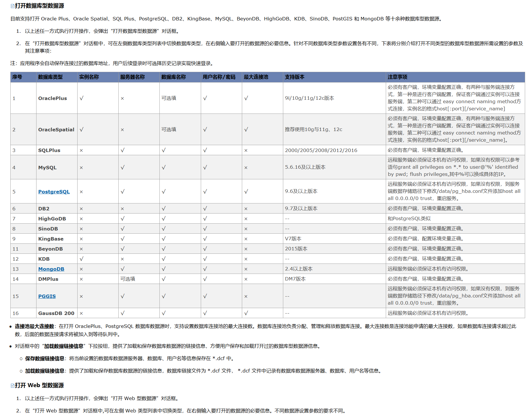This screenshot has width=532, height=417.
Task: Click the 打开 Web 型数据源 section heading
Action: pyautogui.click(x=39, y=385)
